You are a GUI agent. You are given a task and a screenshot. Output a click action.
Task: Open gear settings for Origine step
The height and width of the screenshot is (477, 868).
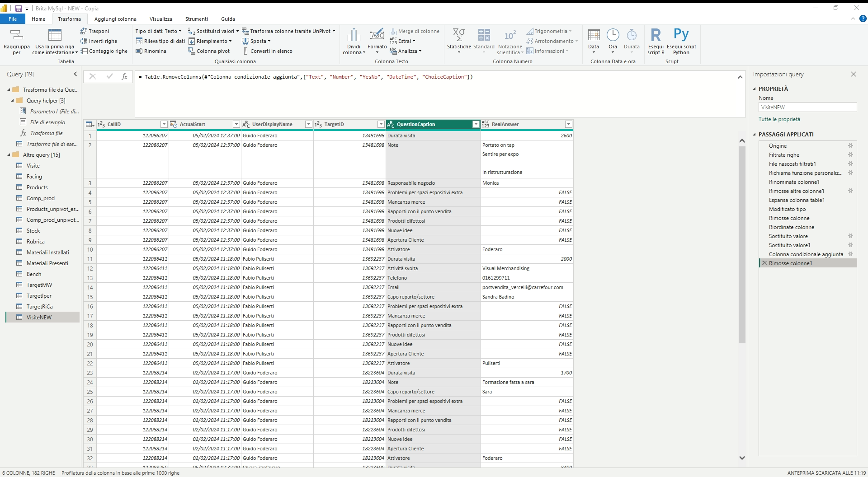coord(850,145)
